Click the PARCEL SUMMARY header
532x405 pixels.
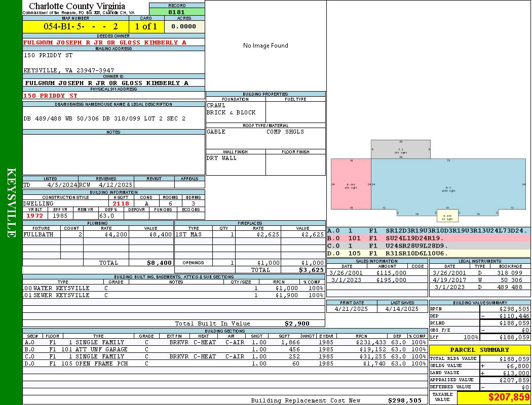tap(480, 350)
